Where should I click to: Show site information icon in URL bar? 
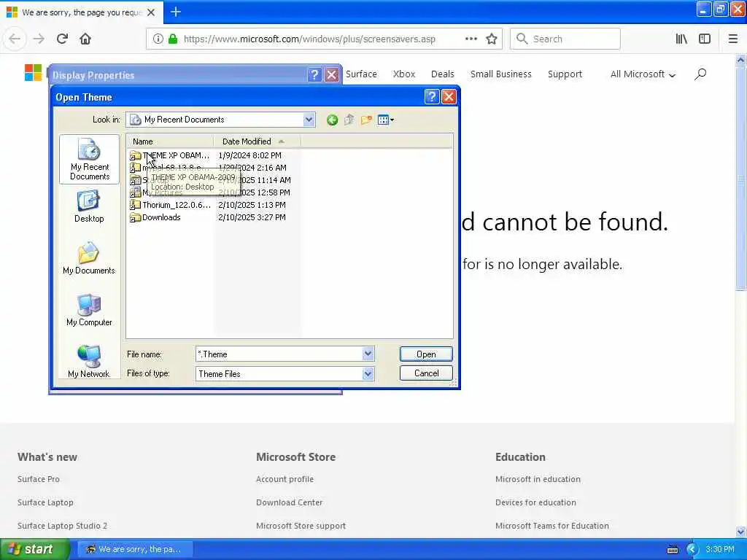click(x=158, y=39)
